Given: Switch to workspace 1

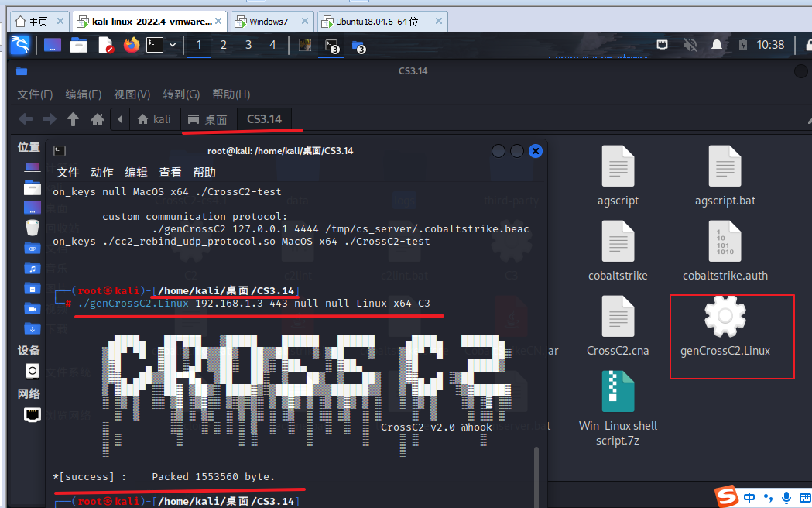Looking at the screenshot, I should click(198, 45).
